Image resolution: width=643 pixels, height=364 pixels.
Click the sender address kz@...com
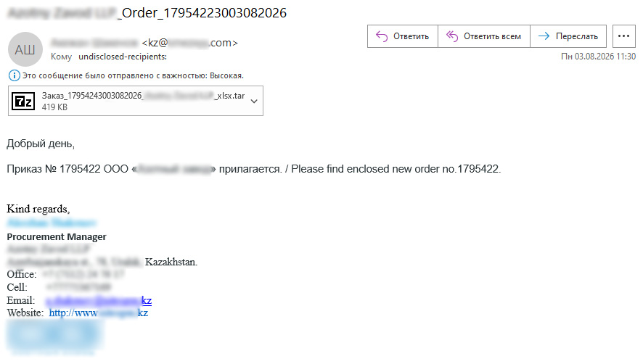tap(189, 43)
